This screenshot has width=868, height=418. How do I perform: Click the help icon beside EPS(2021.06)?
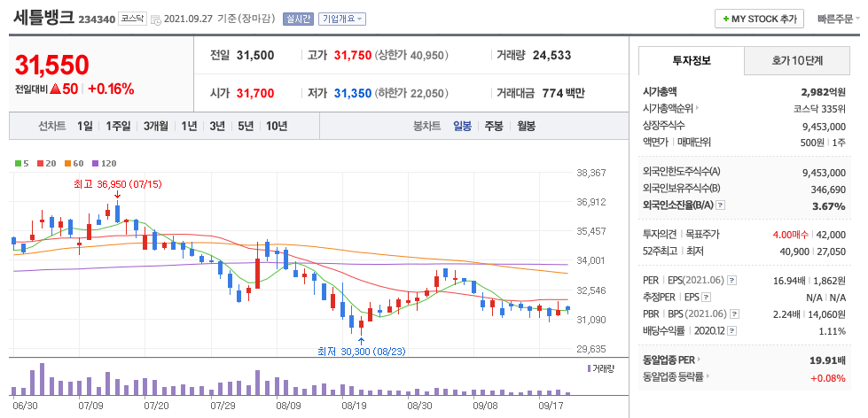[x=731, y=281]
